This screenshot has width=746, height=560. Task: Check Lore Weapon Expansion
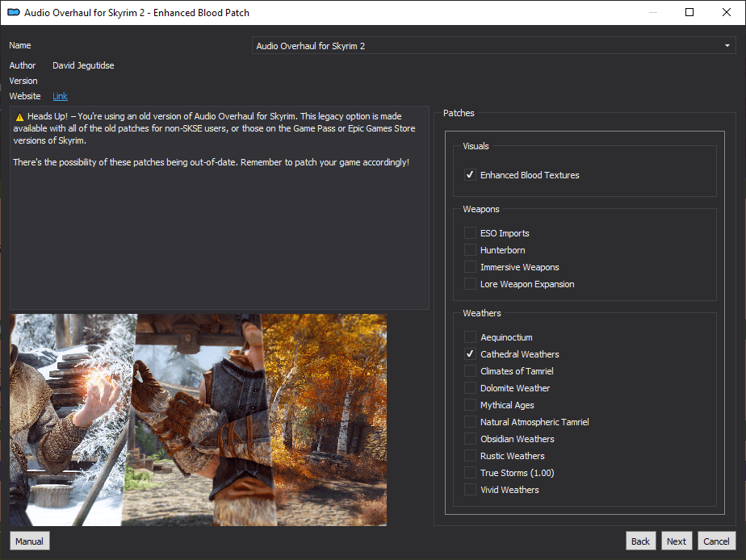pos(470,284)
